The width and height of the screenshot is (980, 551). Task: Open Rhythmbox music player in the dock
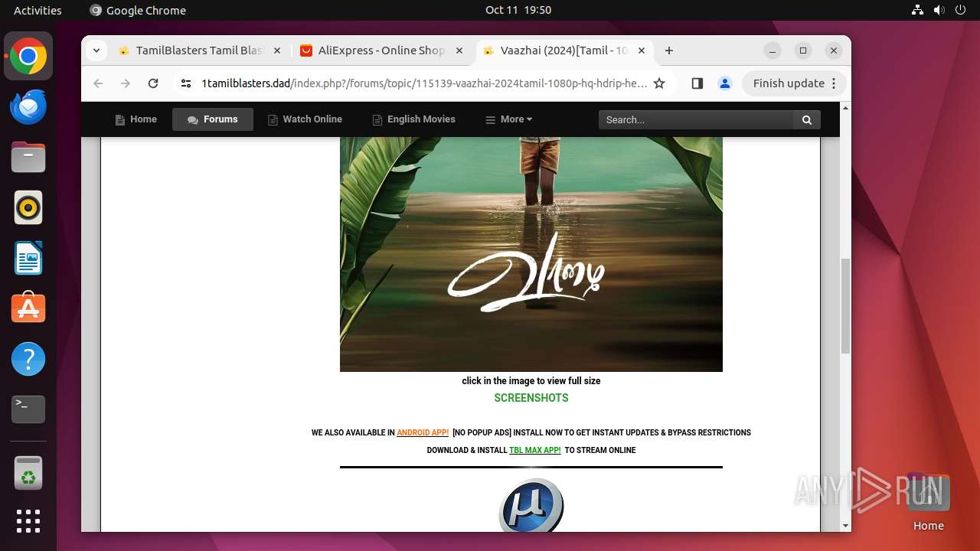tap(28, 208)
